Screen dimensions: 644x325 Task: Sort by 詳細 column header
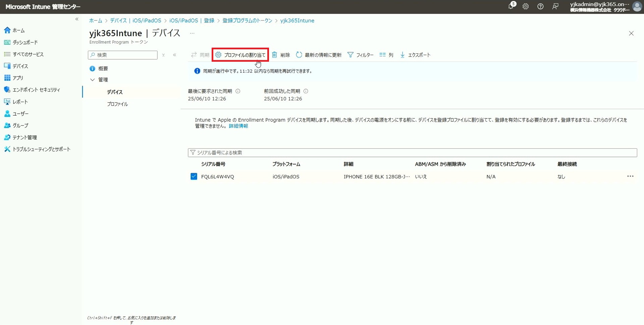pyautogui.click(x=348, y=164)
